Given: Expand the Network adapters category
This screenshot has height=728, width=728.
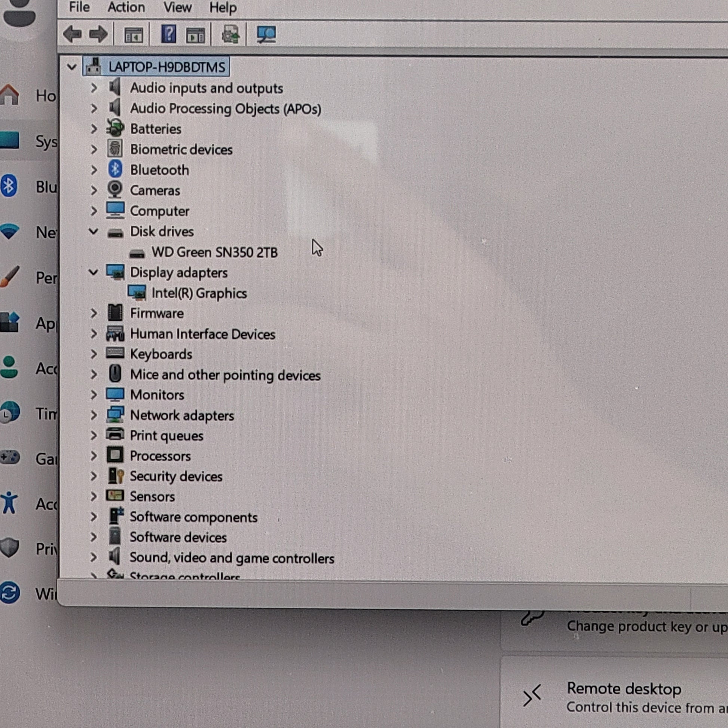Looking at the screenshot, I should [94, 415].
